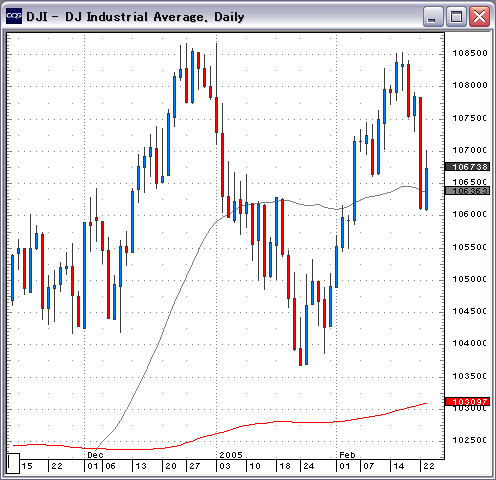496x480 pixels.
Task: Click date label '24' on time axis
Action: (309, 466)
